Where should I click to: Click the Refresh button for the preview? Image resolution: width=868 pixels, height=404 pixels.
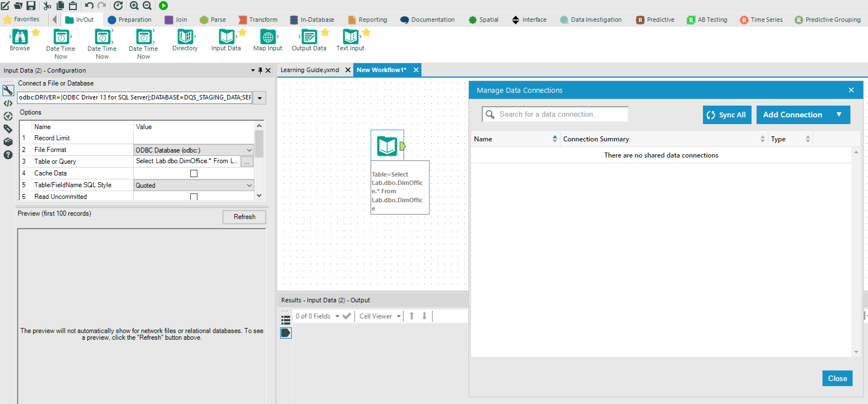(x=244, y=217)
